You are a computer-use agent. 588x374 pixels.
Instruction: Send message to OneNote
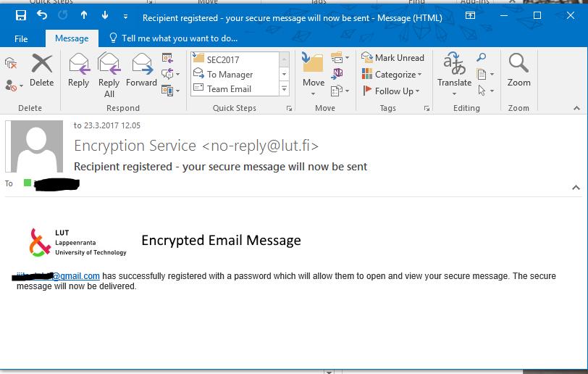[x=337, y=74]
